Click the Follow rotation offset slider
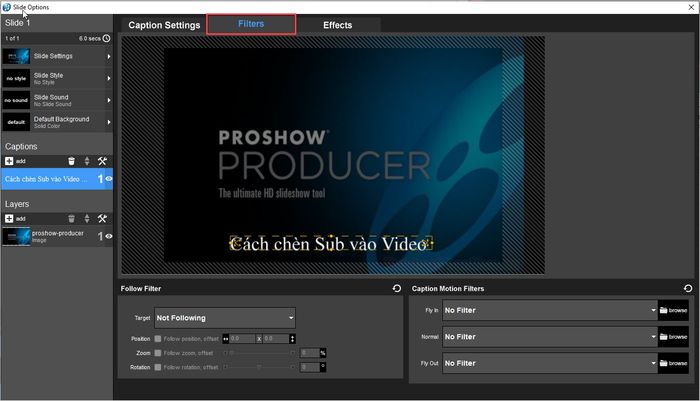Viewport: 700px width, 401px height. 259,367
